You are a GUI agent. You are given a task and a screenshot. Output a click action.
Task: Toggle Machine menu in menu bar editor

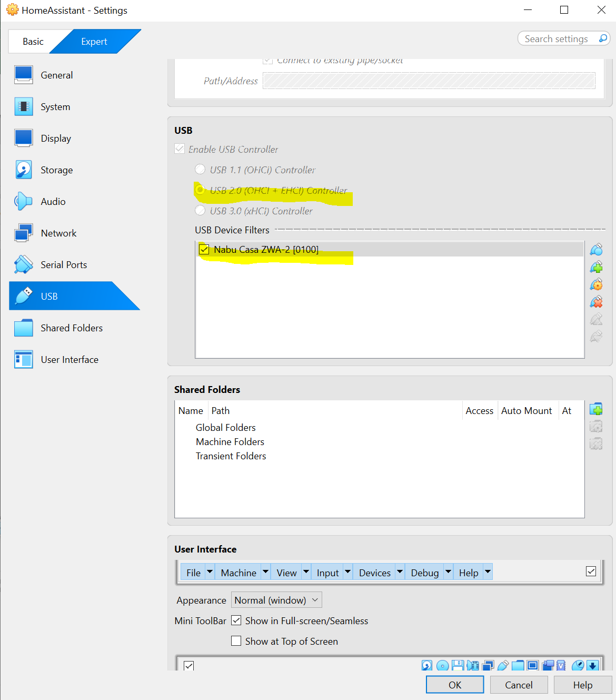tap(239, 573)
